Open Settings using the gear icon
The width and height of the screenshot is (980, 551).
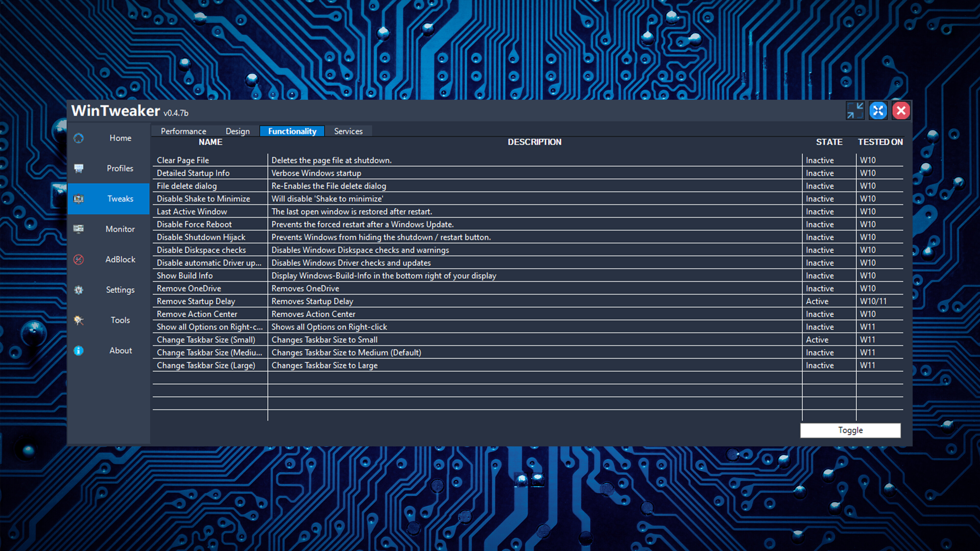[78, 290]
